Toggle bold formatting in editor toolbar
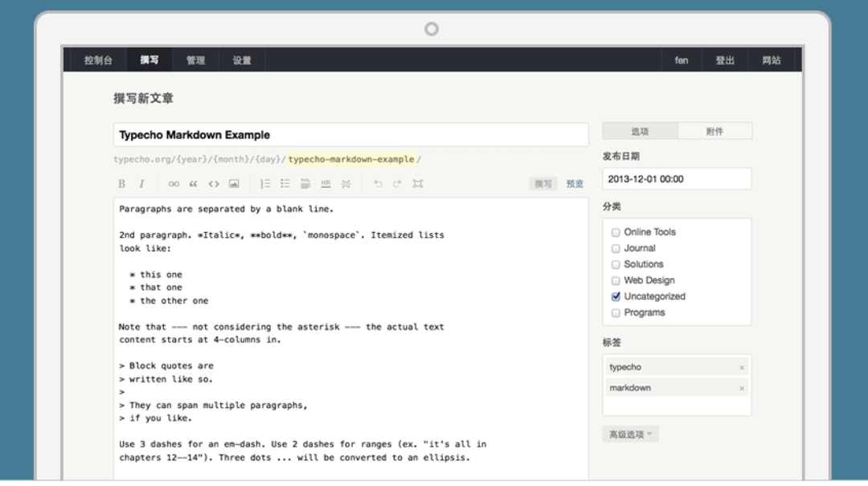Screen dimensions: 868x486 point(122,184)
